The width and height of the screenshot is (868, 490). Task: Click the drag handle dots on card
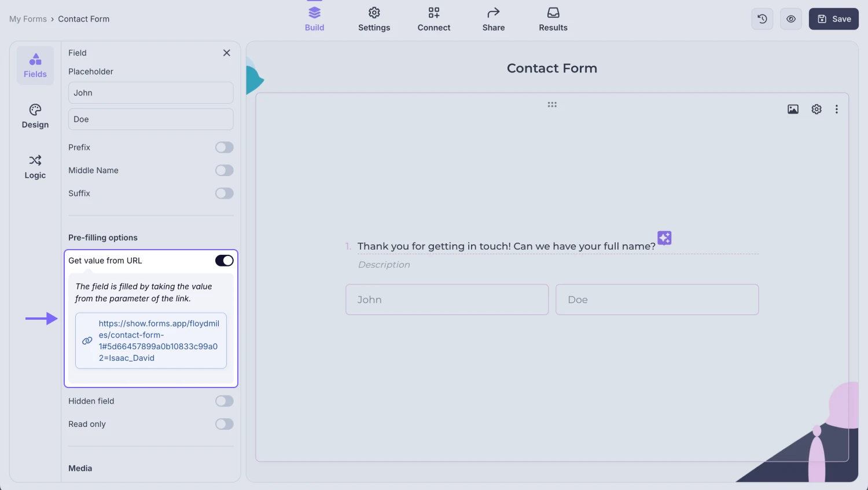(552, 105)
